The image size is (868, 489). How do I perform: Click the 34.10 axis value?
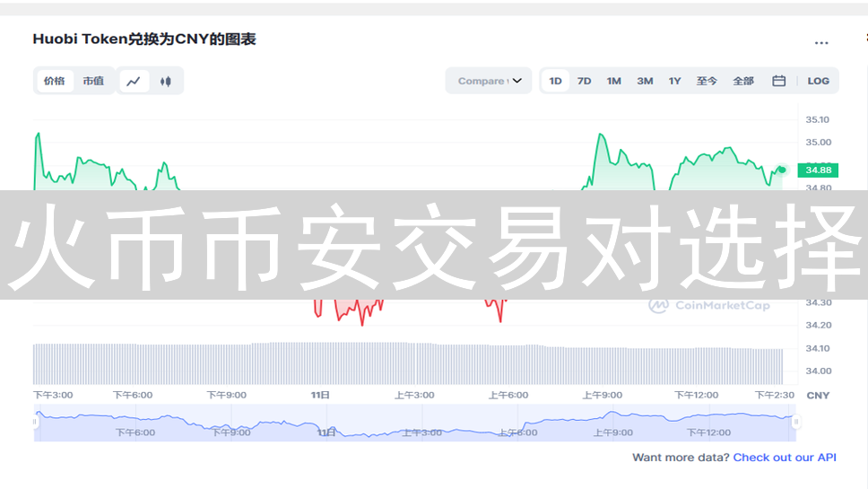pos(818,348)
